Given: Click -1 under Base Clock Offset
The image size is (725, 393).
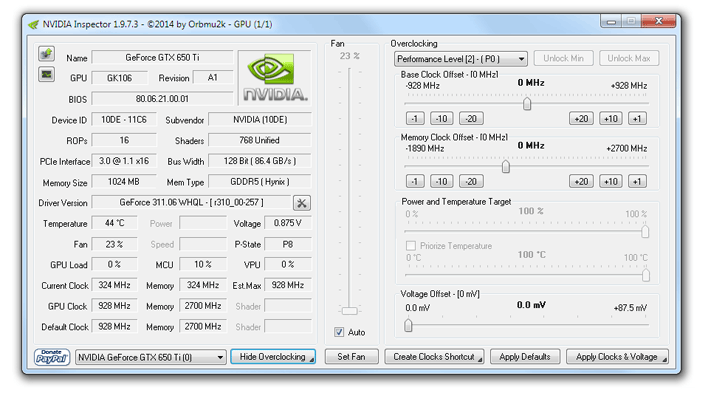Looking at the screenshot, I should coord(415,119).
